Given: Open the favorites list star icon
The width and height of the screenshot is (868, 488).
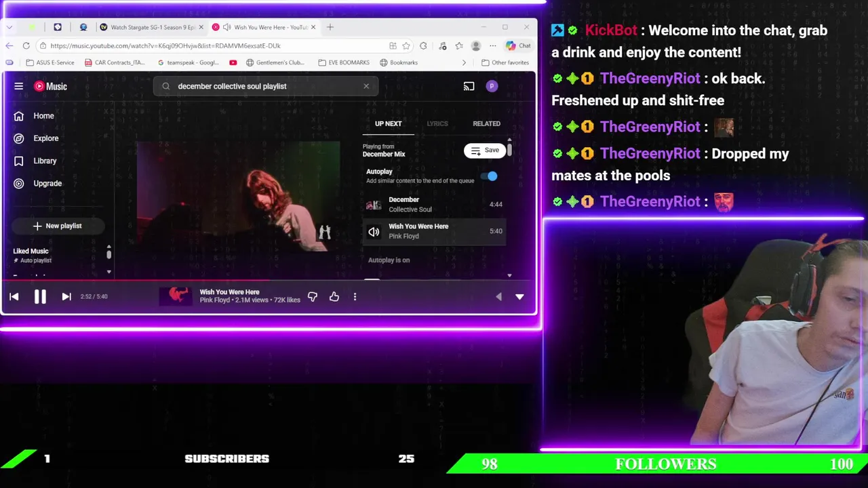Looking at the screenshot, I should pyautogui.click(x=459, y=45).
